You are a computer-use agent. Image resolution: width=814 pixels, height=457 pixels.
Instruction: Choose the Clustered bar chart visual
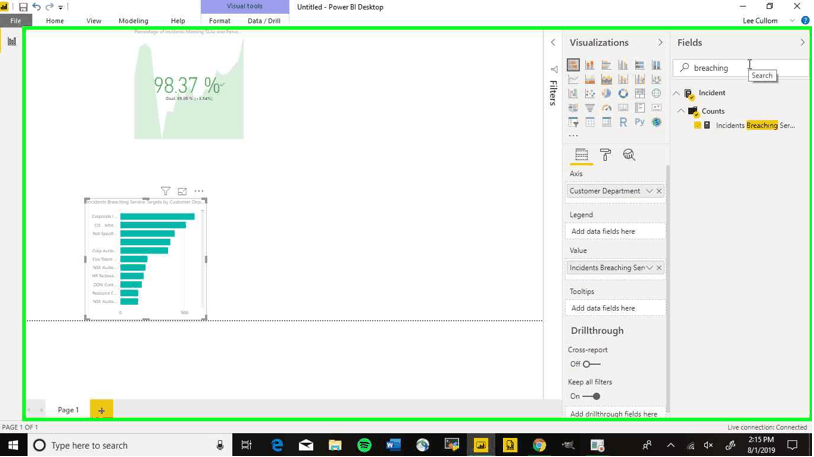point(606,65)
